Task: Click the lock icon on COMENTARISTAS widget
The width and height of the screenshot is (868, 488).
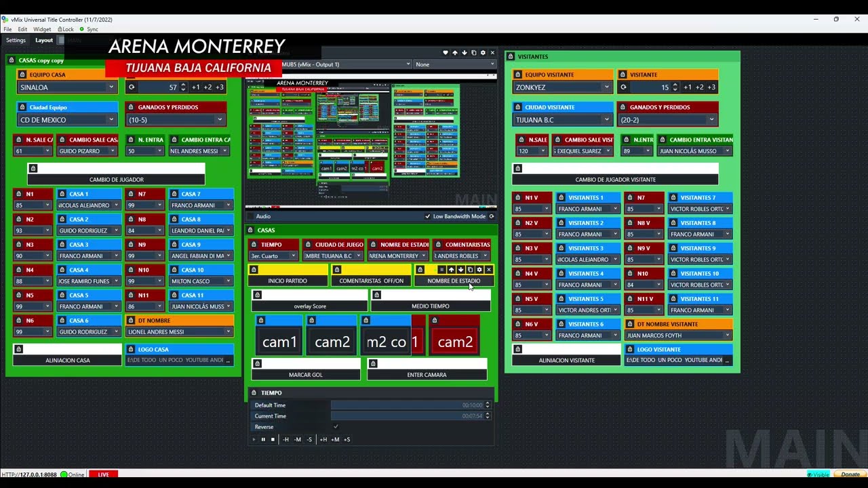Action: click(438, 245)
